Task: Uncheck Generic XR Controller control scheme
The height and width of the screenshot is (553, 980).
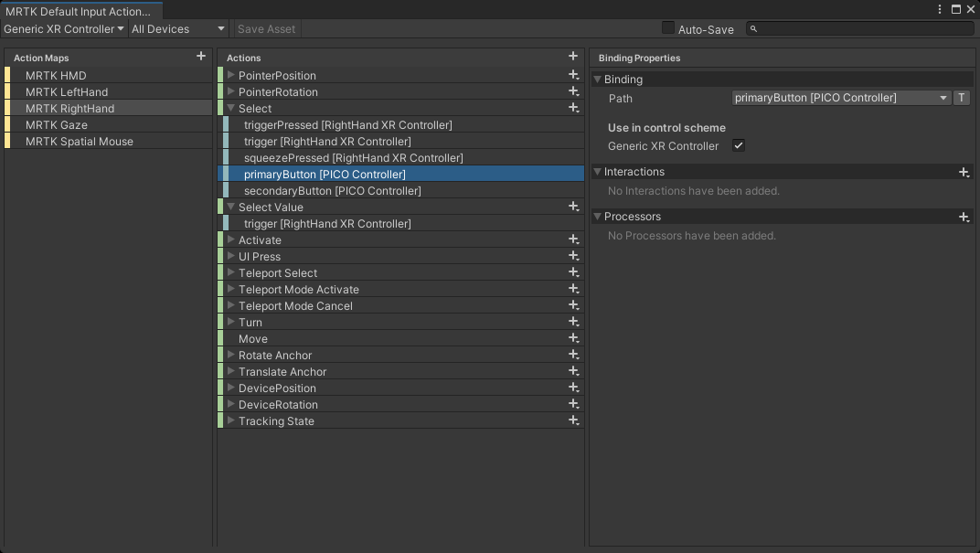Action: click(738, 145)
